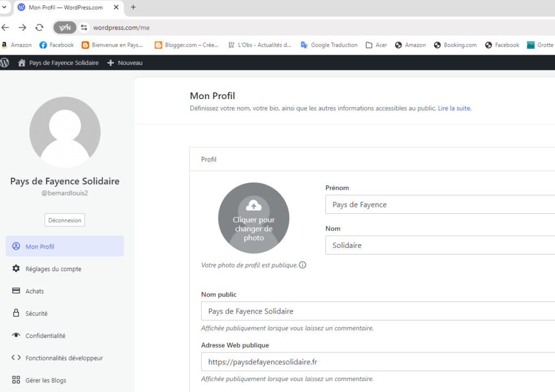
Task: Click the browser back arrow
Action: [5, 28]
